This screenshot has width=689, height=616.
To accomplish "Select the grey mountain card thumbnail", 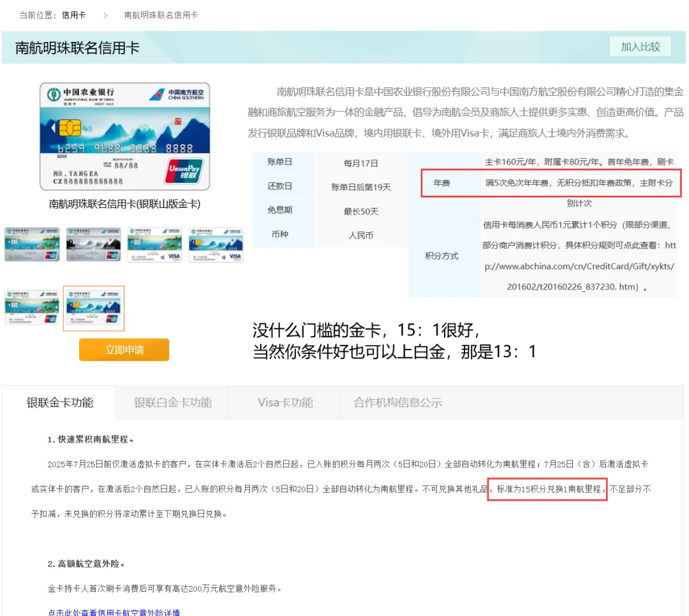I will 94,244.
